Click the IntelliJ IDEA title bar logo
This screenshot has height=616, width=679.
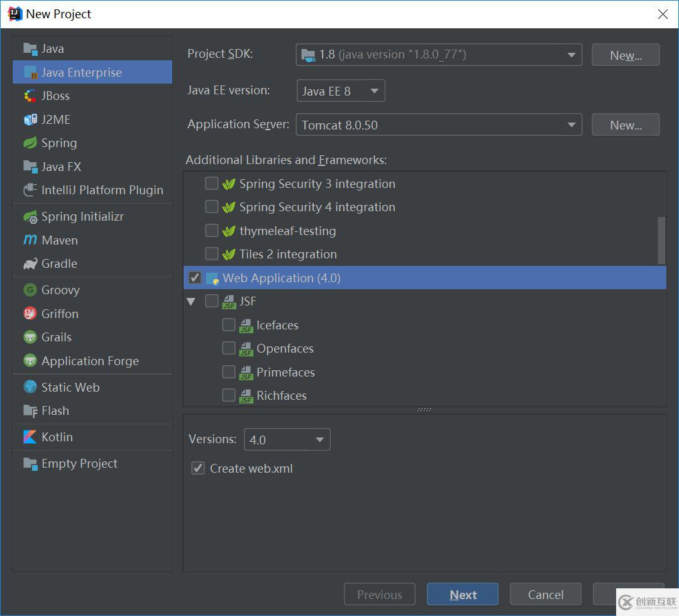(x=14, y=14)
